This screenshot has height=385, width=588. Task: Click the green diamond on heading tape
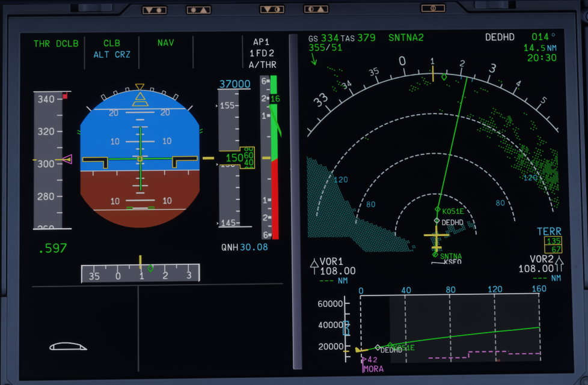(x=150, y=268)
